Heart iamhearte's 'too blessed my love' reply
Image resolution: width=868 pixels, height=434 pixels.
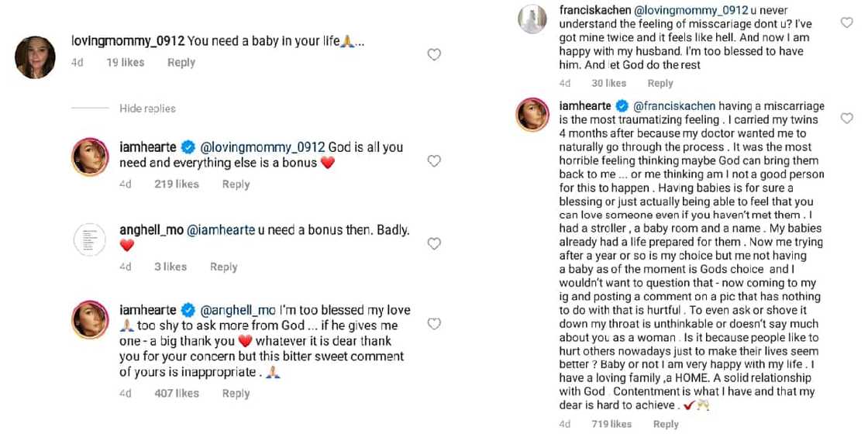(434, 324)
